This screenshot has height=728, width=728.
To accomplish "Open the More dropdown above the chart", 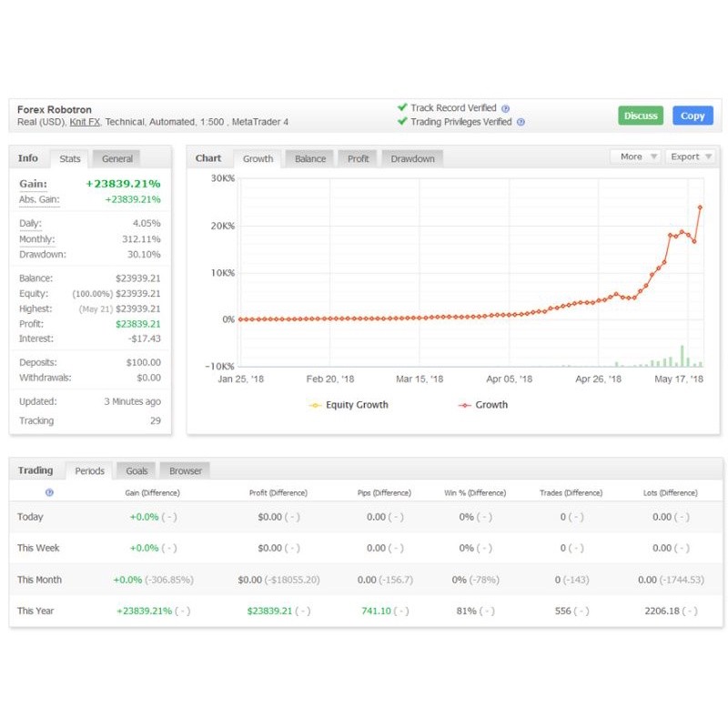I will pos(635,157).
